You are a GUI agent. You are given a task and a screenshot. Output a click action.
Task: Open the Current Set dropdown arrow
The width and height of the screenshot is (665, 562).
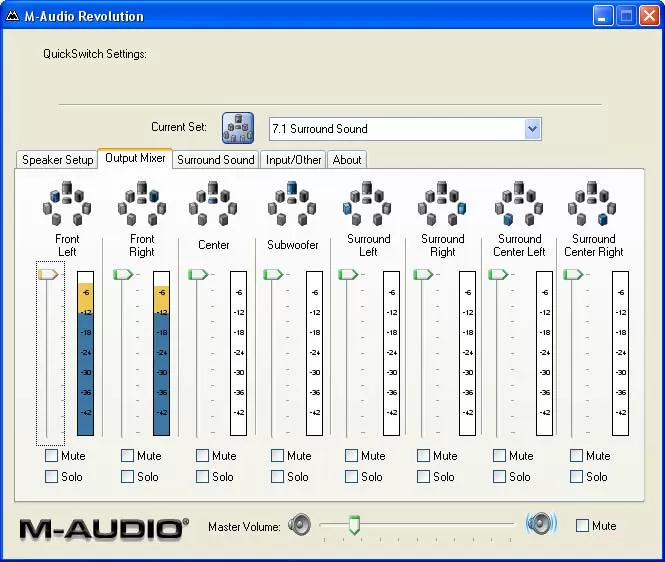tap(533, 129)
